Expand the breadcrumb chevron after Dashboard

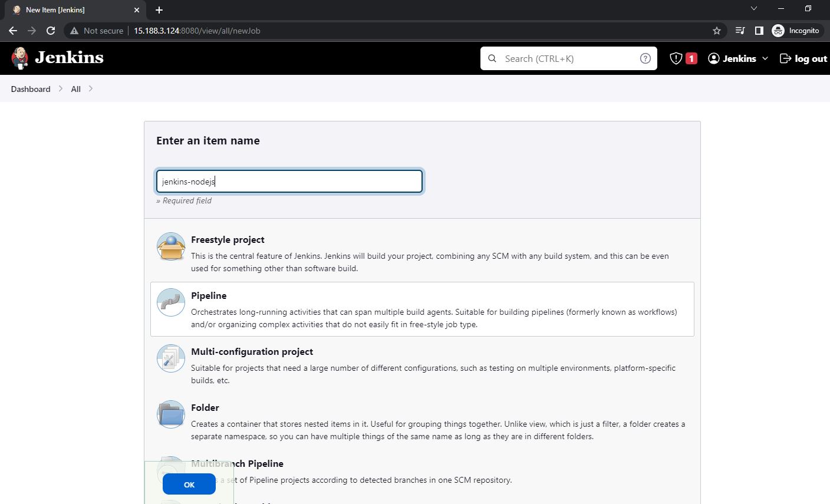[60, 88]
